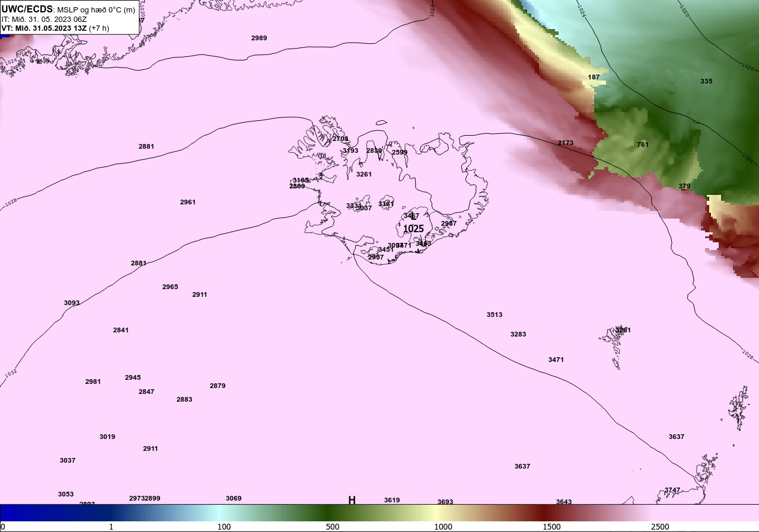
Task: Click the 1032 isobar label
Action: coord(11,374)
